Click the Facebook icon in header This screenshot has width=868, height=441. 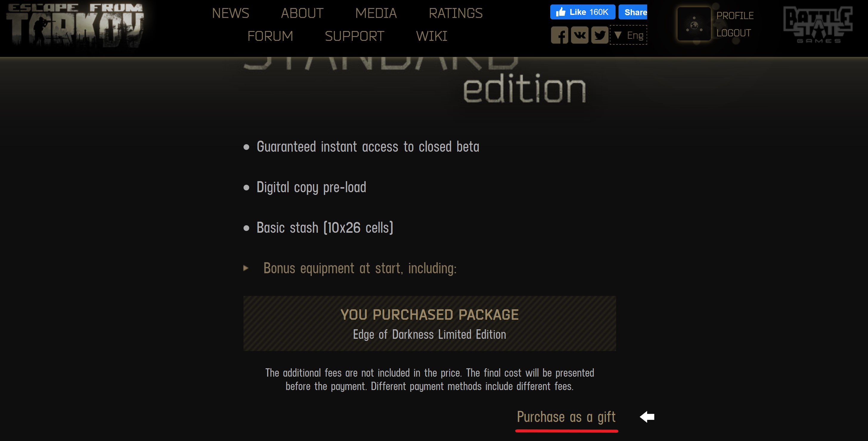pyautogui.click(x=559, y=35)
